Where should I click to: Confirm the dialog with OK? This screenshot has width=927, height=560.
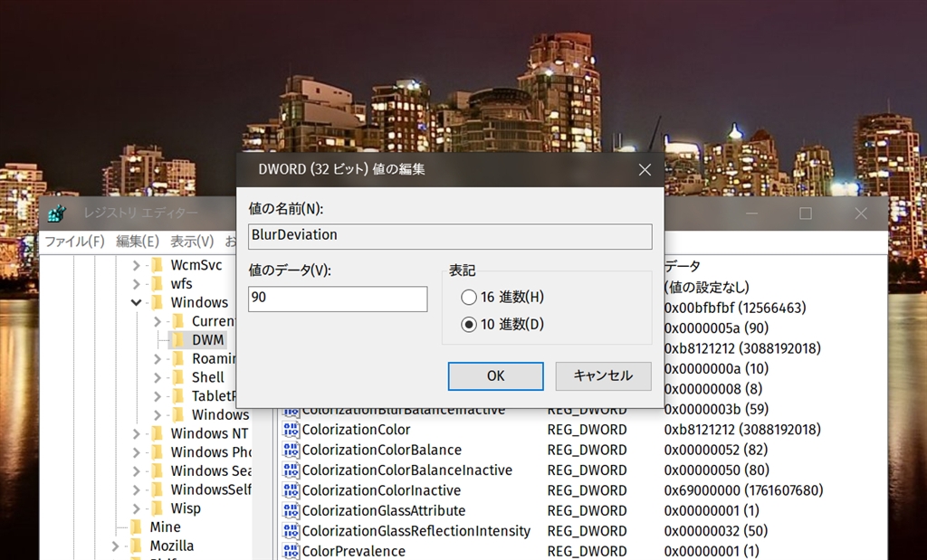[x=495, y=375]
